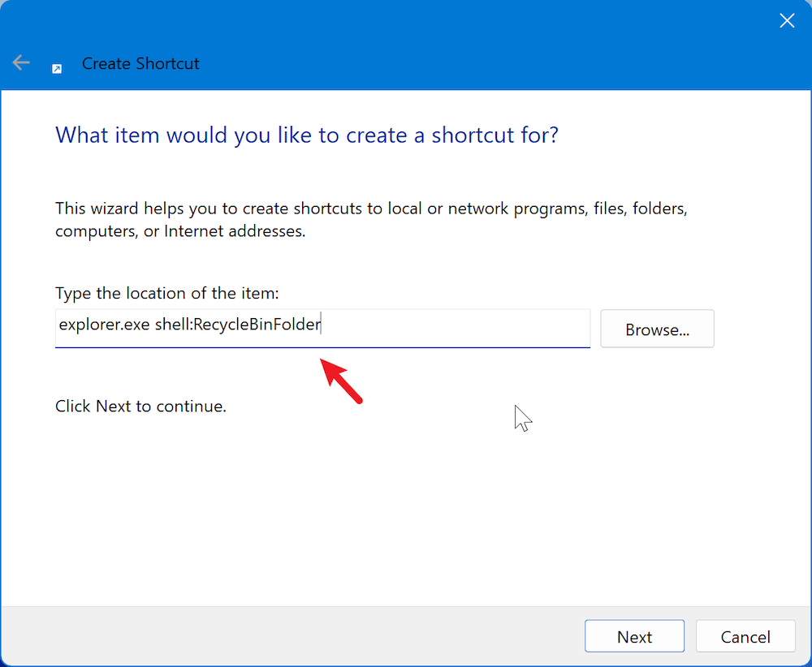
Task: Click the shortcut arrow icon beside the title
Action: pos(56,68)
